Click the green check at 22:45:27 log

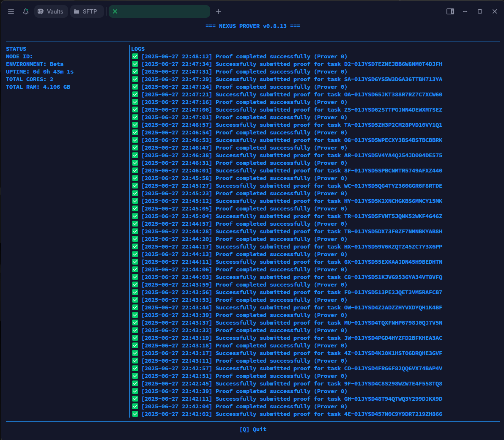pos(135,186)
